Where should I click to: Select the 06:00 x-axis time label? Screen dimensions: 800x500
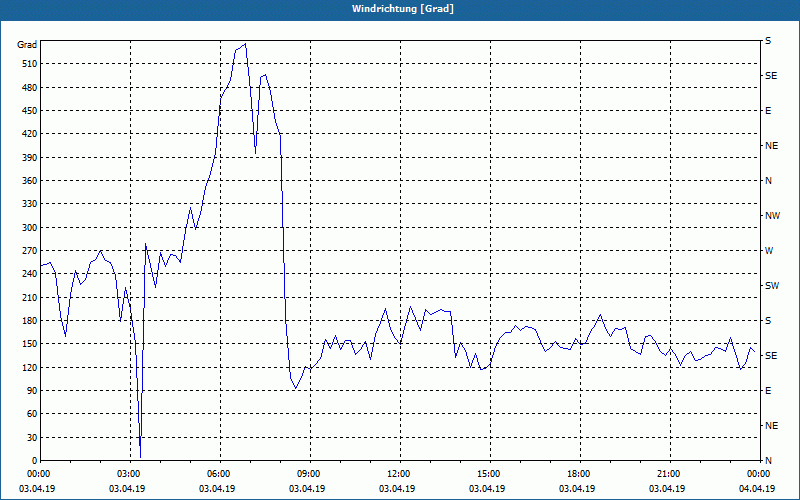click(218, 474)
